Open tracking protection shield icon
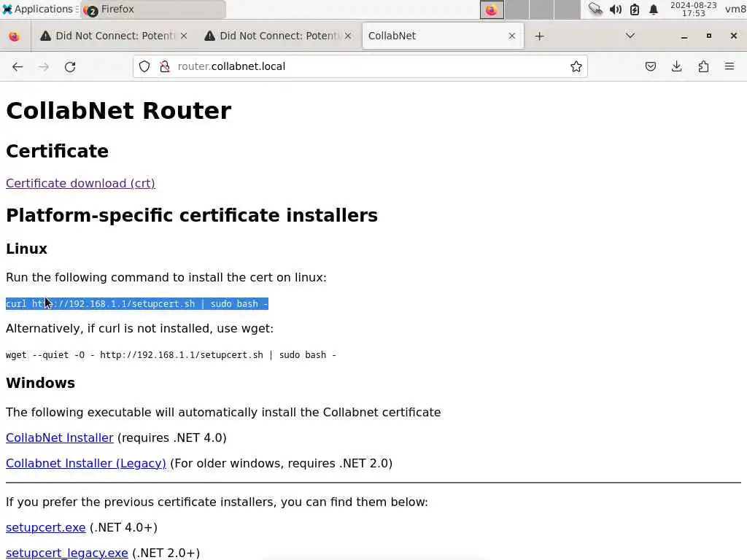Screen dimensions: 747x560 pos(144,66)
